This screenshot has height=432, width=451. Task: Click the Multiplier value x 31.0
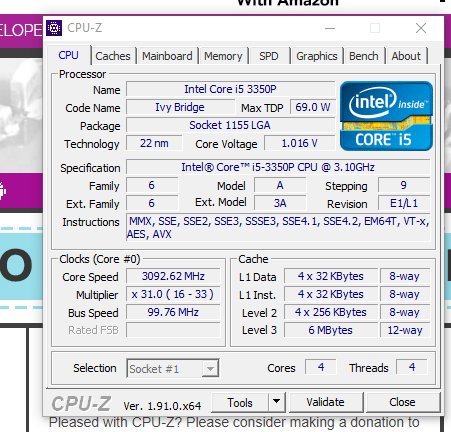pyautogui.click(x=173, y=294)
